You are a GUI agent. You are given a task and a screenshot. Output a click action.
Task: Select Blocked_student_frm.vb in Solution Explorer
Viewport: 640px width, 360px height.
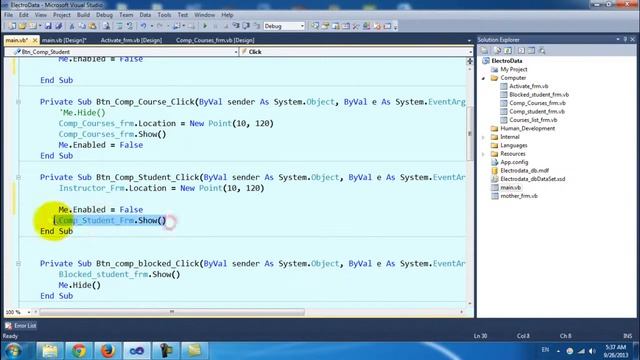[539, 95]
